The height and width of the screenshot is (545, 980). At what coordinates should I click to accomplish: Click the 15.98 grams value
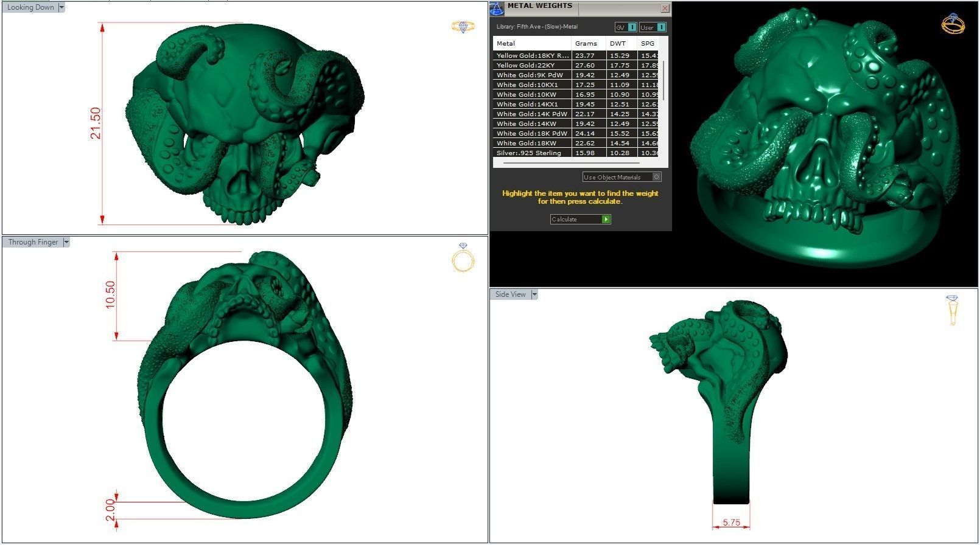point(585,153)
